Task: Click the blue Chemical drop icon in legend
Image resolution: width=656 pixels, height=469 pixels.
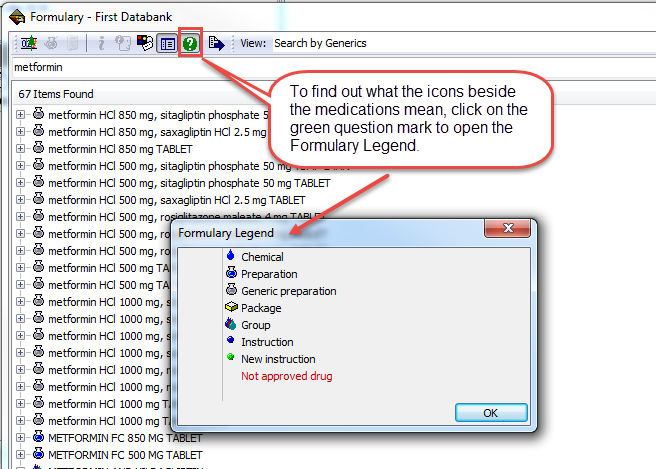Action: pyautogui.click(x=232, y=257)
